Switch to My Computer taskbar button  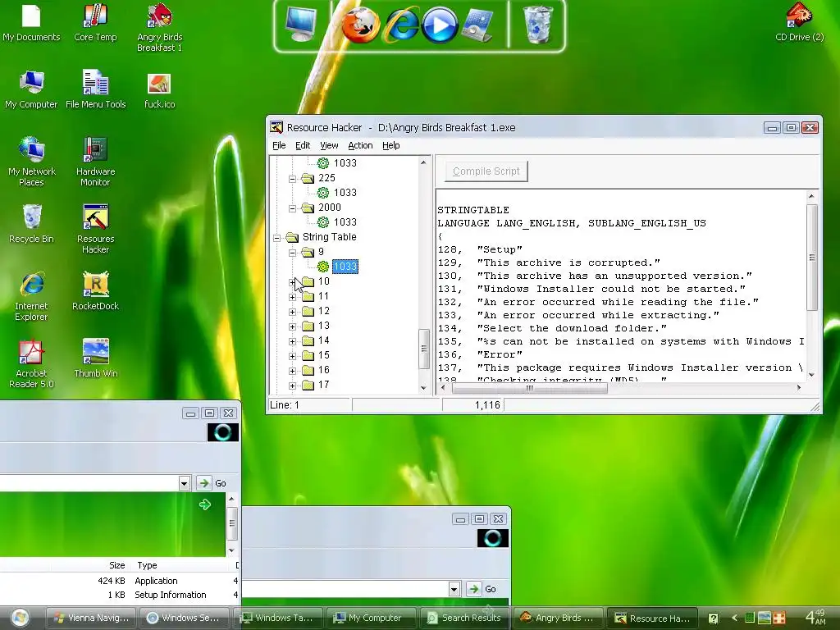[x=372, y=619]
